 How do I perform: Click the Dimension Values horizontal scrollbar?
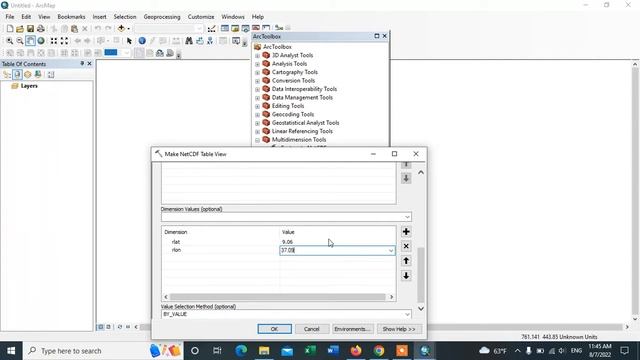[x=278, y=297]
